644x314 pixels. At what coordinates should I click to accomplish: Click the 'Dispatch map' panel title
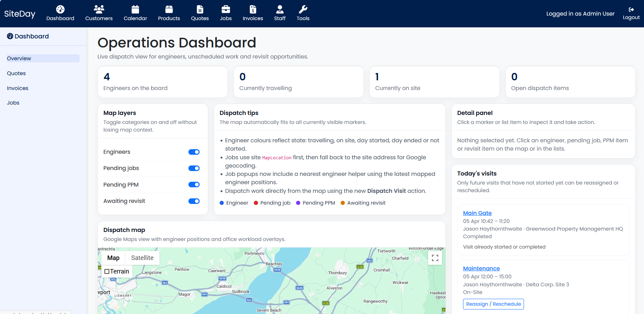tap(124, 230)
